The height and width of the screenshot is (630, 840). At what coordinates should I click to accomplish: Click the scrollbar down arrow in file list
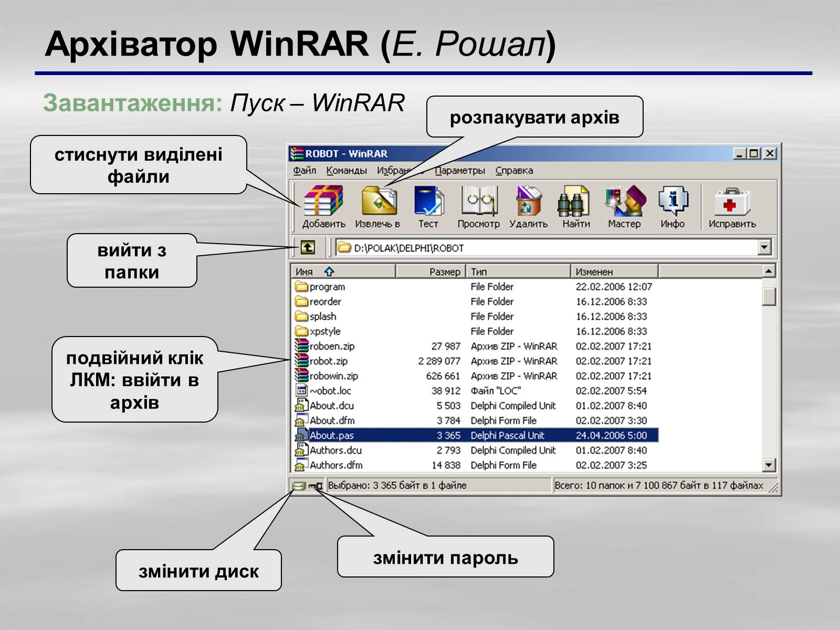[769, 465]
